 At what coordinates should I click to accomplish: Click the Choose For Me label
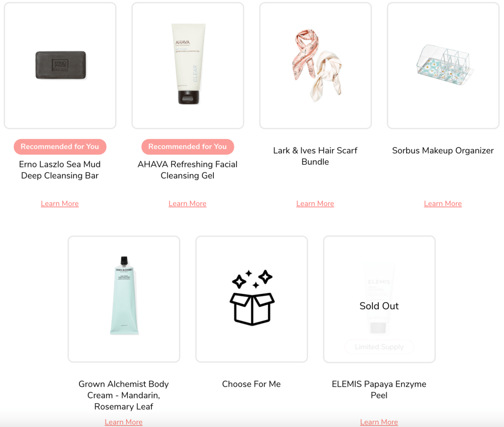251,384
